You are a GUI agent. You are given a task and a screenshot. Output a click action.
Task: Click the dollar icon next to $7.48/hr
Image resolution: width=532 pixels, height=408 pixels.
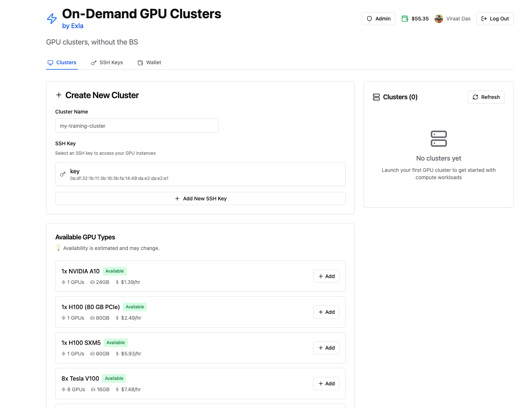[x=117, y=389]
